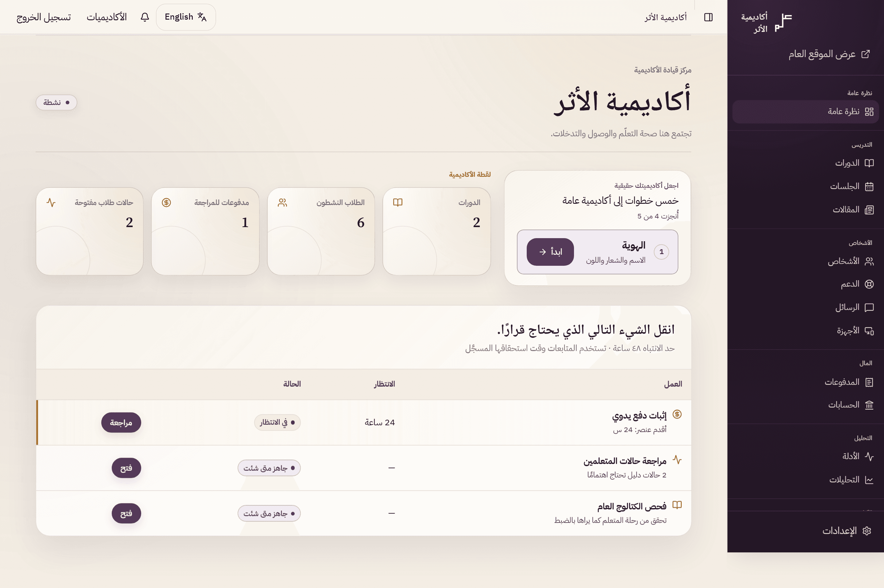Click the activity pulse icon next to الأدلة
Screen dimensions: 884x588
(x=869, y=456)
